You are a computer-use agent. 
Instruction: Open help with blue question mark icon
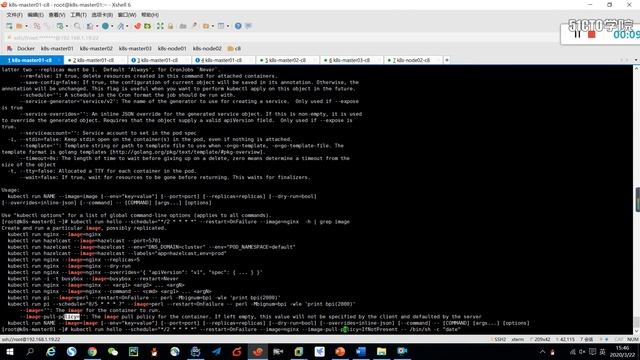[238, 26]
